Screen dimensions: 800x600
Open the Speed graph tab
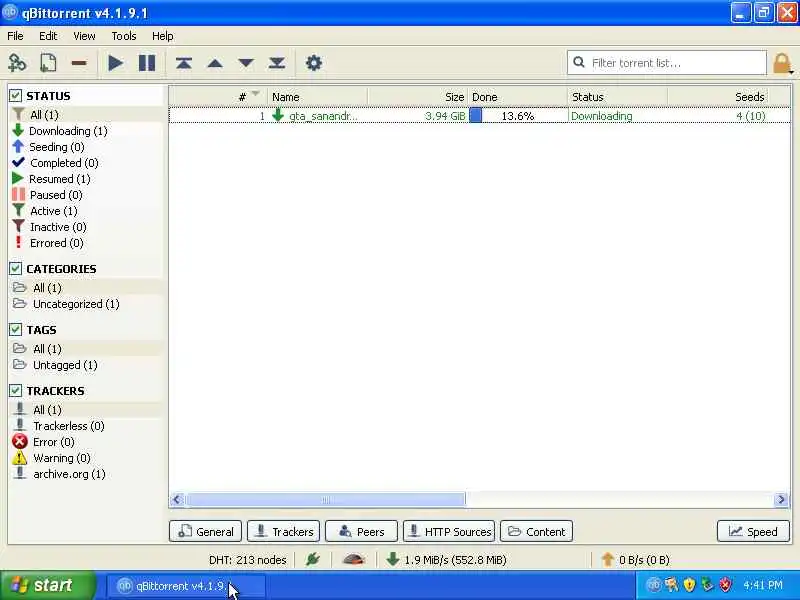[x=753, y=531]
